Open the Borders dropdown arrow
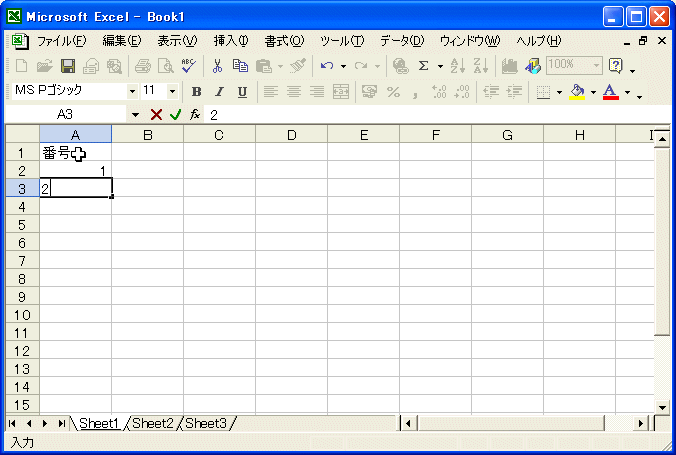This screenshot has width=676, height=455. click(559, 91)
